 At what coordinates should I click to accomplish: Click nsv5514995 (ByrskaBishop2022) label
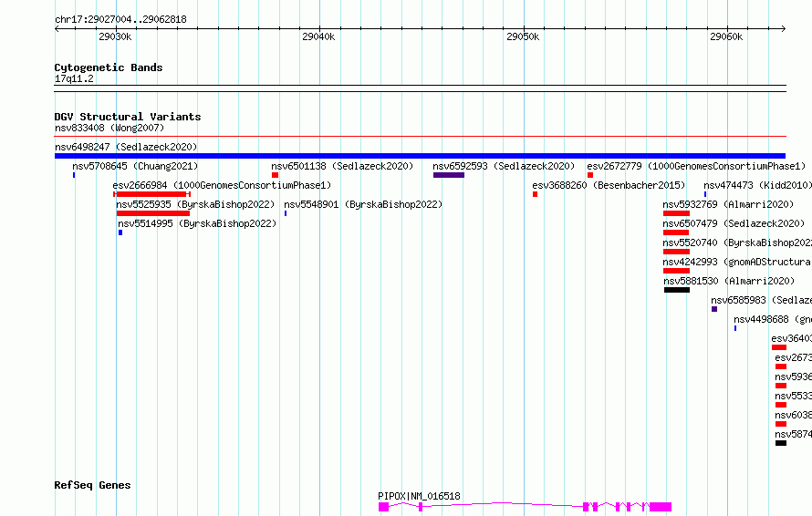197,223
